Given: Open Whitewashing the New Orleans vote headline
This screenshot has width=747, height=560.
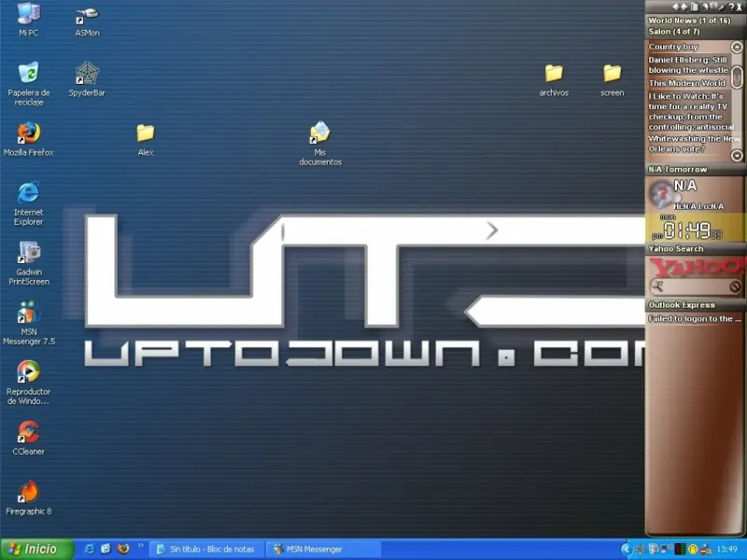Looking at the screenshot, I should click(x=694, y=144).
